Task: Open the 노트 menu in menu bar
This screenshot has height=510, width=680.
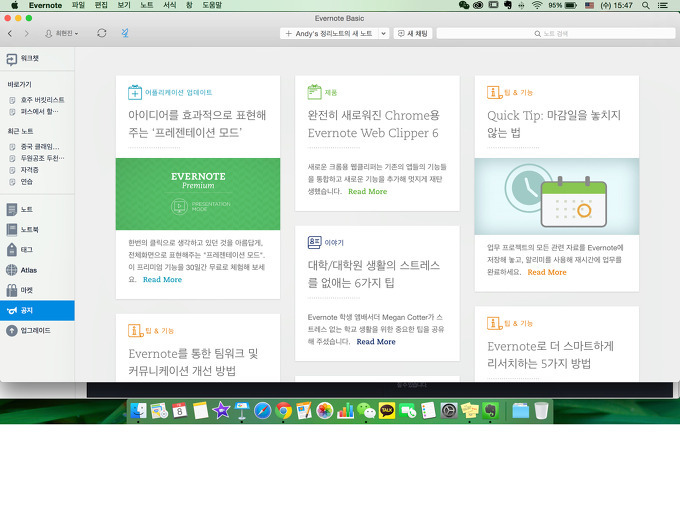Action: click(147, 5)
